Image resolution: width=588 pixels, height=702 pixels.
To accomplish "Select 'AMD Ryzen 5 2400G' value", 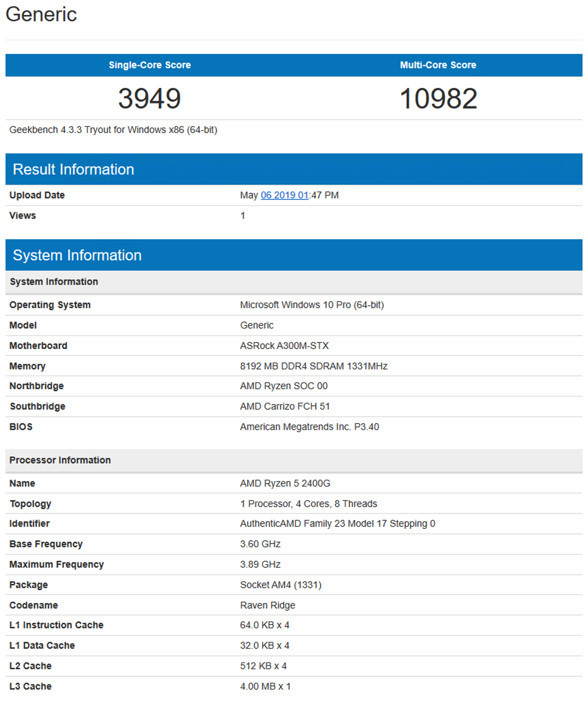I will (x=285, y=484).
